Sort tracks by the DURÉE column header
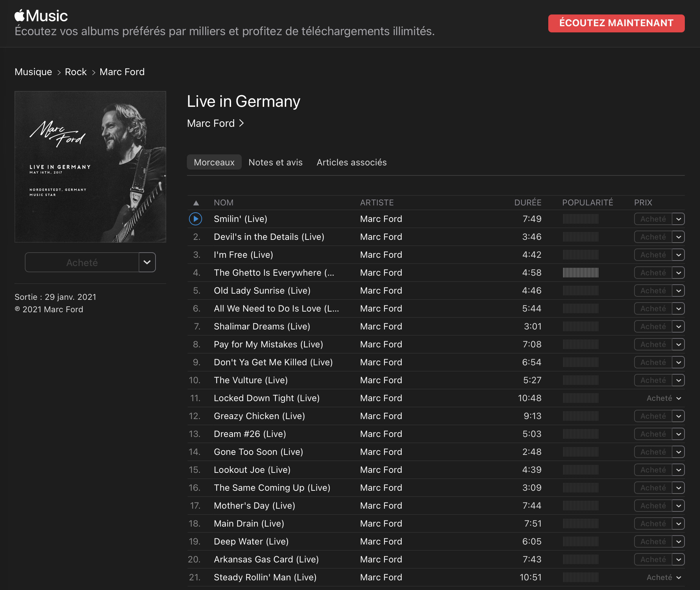 [x=528, y=203]
